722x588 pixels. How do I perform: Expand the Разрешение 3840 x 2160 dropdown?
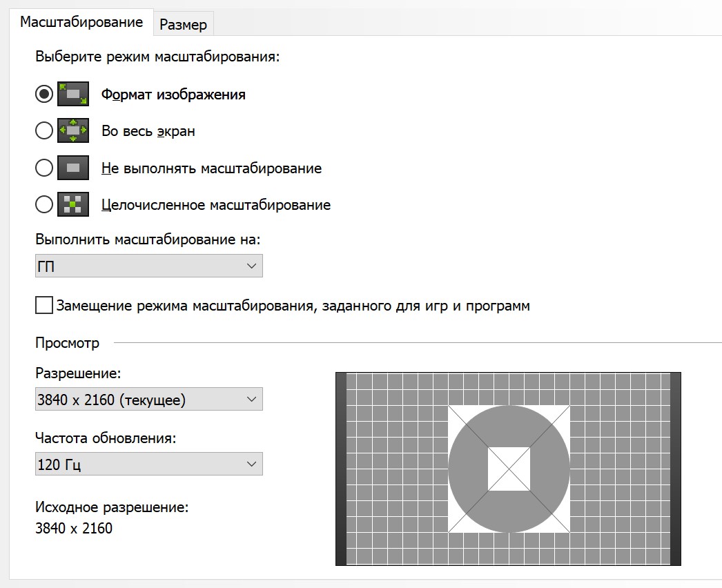coord(148,399)
